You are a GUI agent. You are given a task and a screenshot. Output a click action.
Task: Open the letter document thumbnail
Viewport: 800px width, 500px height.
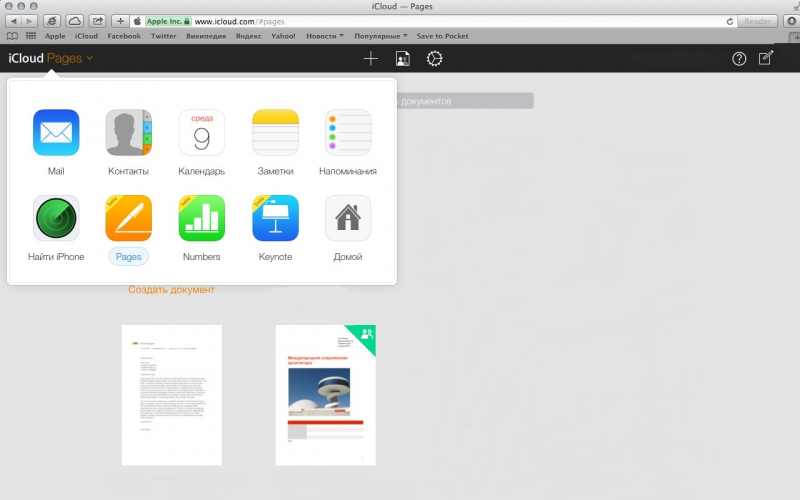click(172, 395)
